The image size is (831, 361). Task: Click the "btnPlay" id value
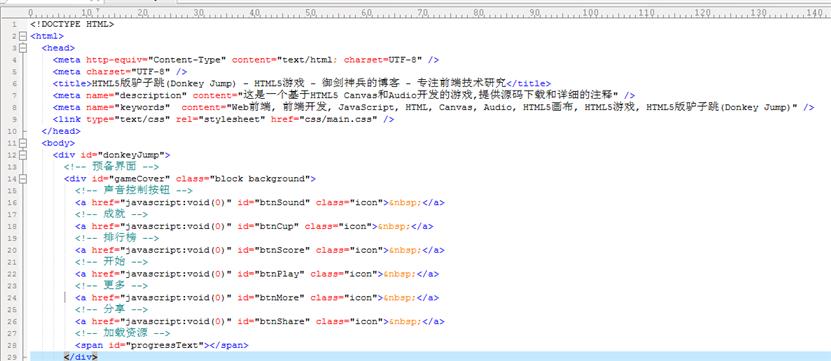pyautogui.click(x=280, y=274)
